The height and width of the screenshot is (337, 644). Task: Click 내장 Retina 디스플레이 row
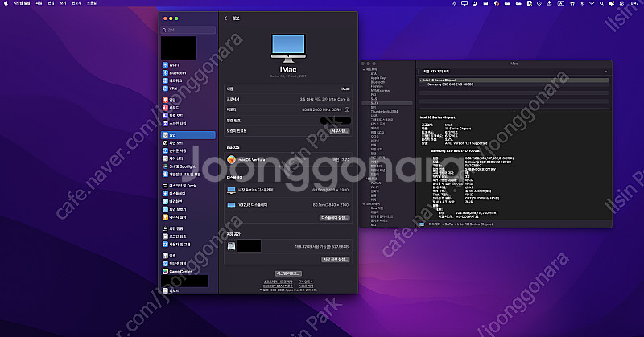click(288, 190)
